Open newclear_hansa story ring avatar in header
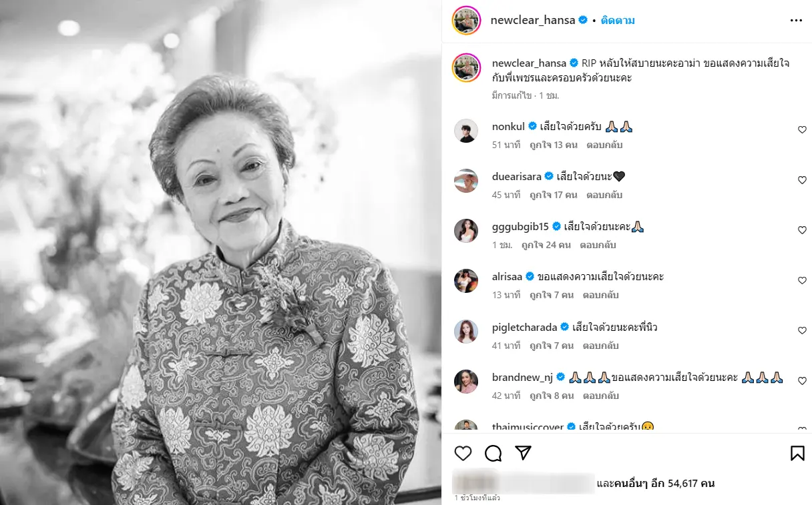Screen dimensions: 812x505 click(x=466, y=20)
